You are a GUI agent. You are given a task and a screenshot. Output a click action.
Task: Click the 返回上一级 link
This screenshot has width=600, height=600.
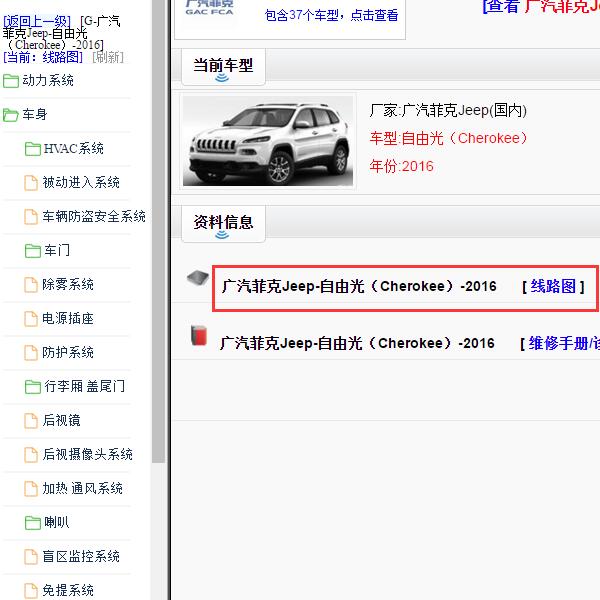point(37,21)
